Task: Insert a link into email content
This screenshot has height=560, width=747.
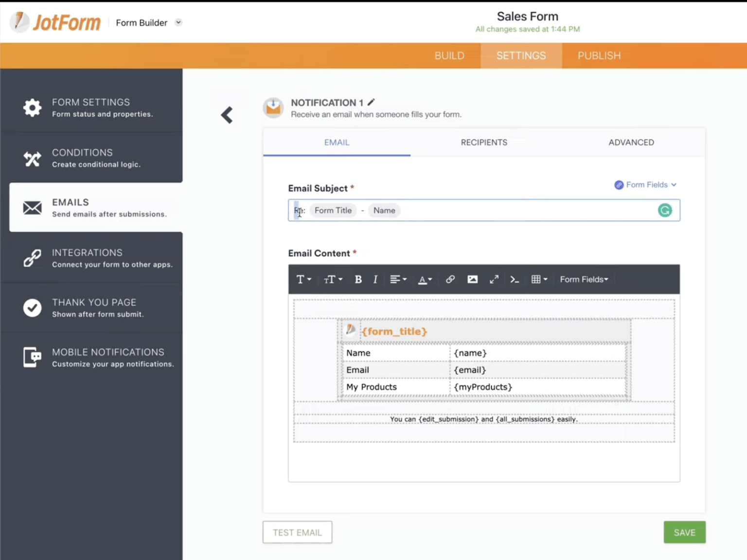Action: coord(450,279)
